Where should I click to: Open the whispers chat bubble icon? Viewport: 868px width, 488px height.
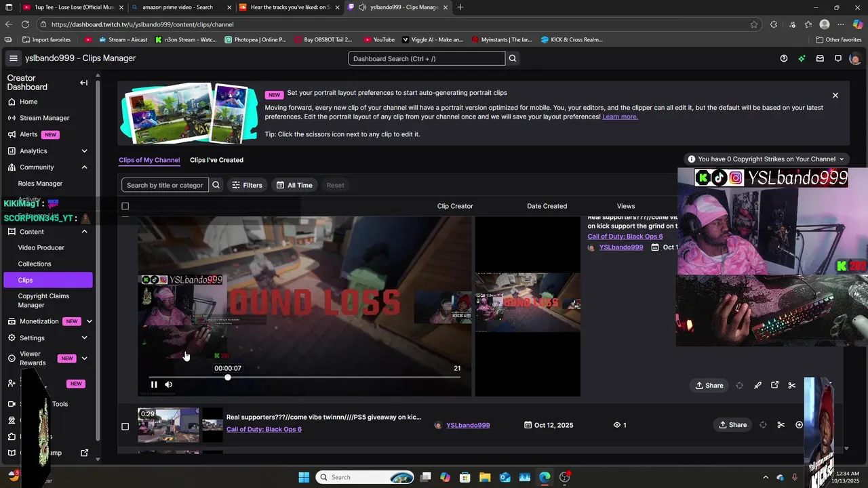pyautogui.click(x=838, y=58)
